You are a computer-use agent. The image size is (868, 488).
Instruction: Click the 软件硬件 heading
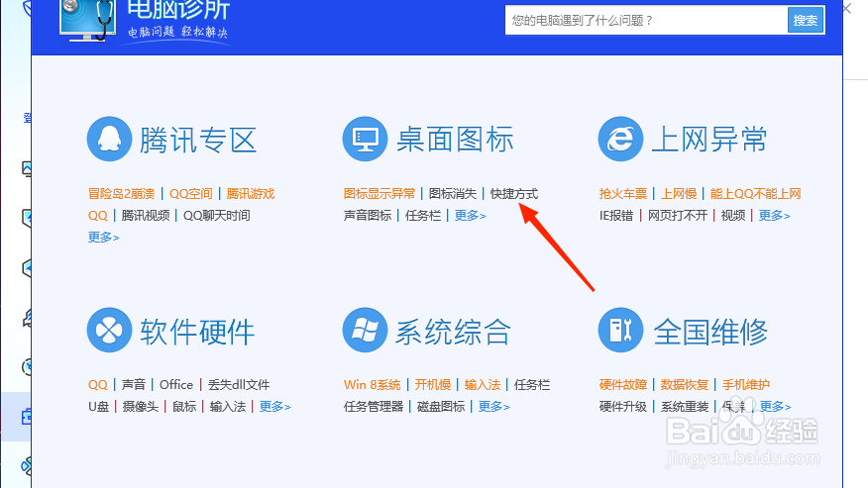pyautogui.click(x=197, y=332)
